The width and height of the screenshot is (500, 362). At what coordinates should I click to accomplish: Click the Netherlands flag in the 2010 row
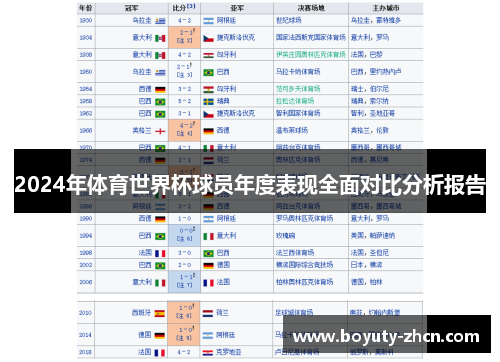click(208, 313)
